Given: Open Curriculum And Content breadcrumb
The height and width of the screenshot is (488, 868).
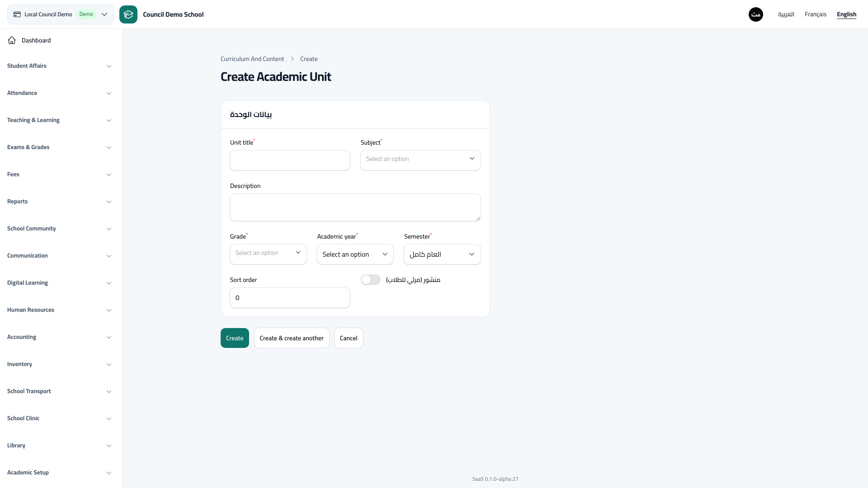Looking at the screenshot, I should pos(252,59).
